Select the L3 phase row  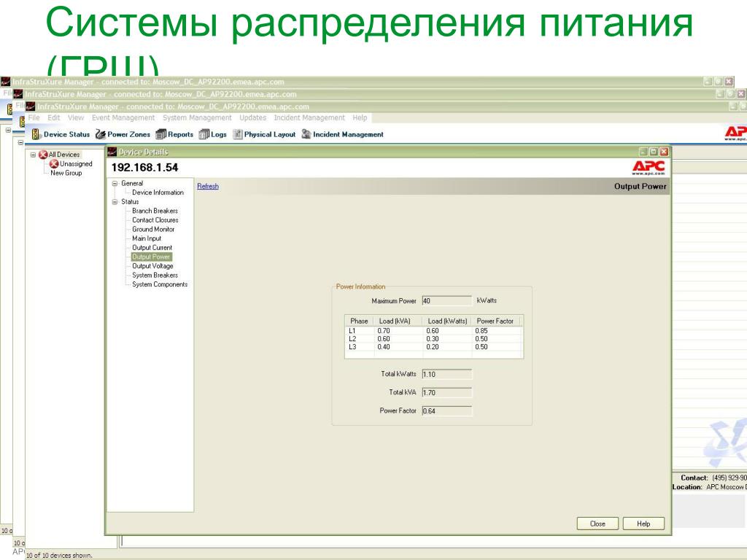pyautogui.click(x=434, y=347)
